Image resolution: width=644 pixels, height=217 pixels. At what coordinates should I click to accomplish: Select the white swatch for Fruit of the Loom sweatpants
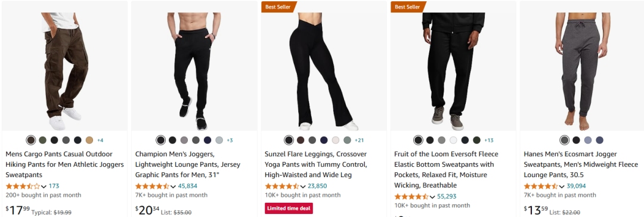pos(453,140)
